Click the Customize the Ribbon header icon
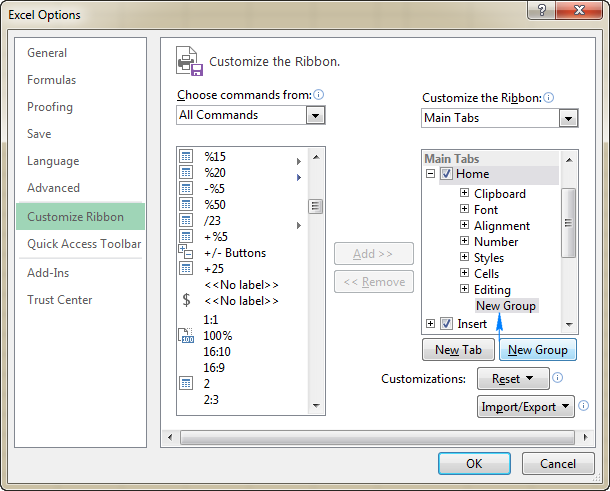This screenshot has height=491, width=610. click(189, 61)
